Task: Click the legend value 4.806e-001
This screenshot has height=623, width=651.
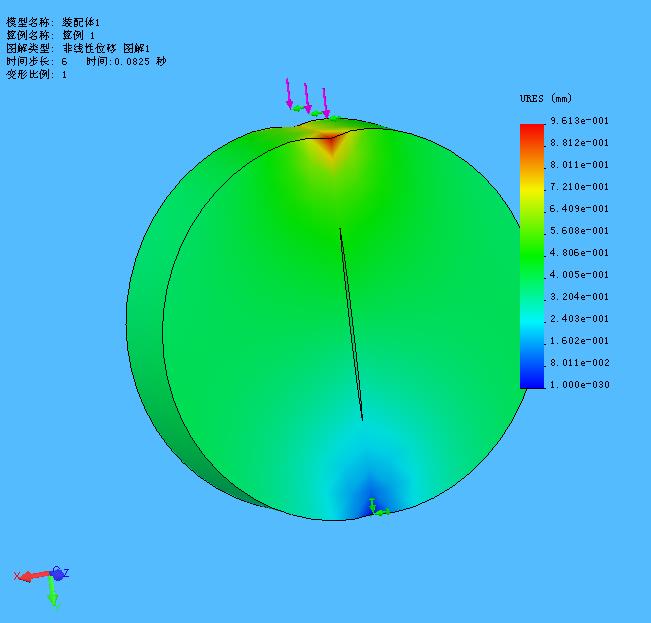Action: click(579, 253)
